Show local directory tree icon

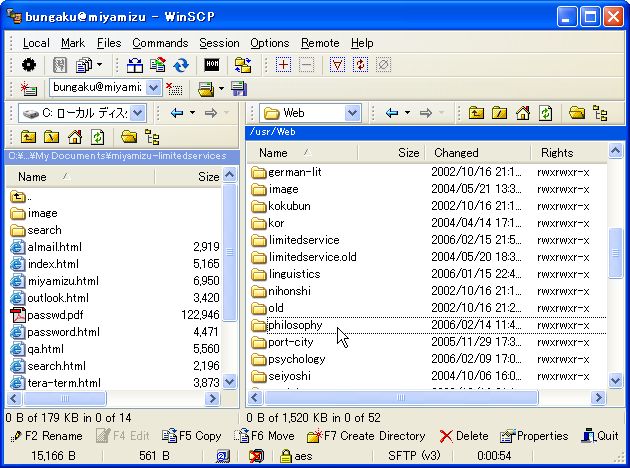(152, 137)
